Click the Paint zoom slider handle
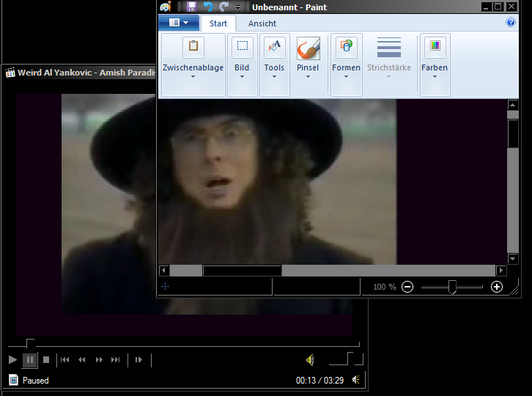Screen dimensions: 532x396 pos(452,287)
